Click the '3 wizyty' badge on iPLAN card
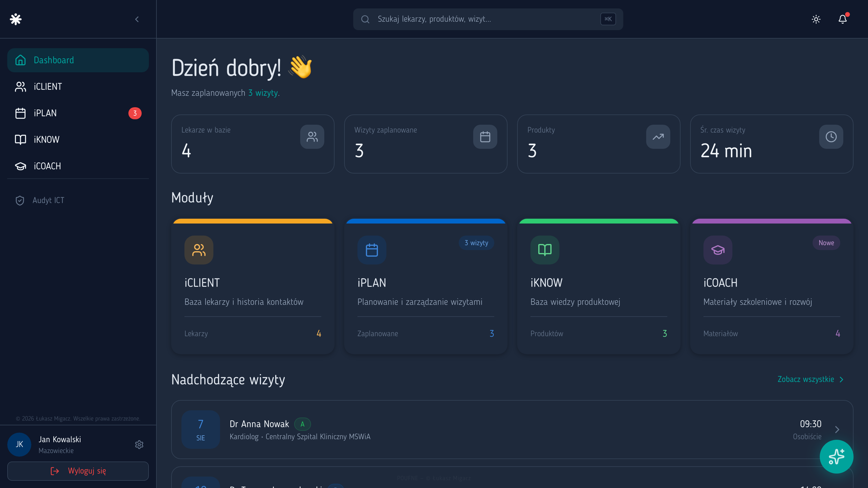Screen dimensions: 868x488 [476, 243]
